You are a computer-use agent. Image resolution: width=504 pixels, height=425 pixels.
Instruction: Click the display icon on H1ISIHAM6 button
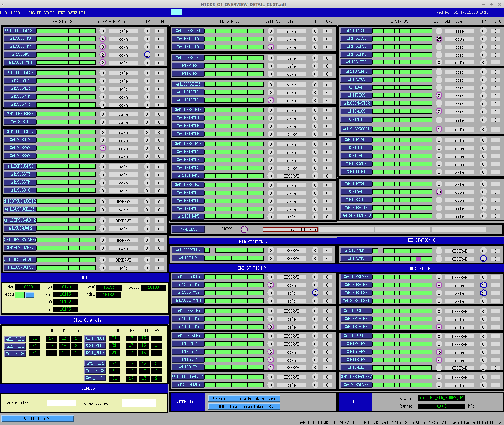[x=178, y=134]
